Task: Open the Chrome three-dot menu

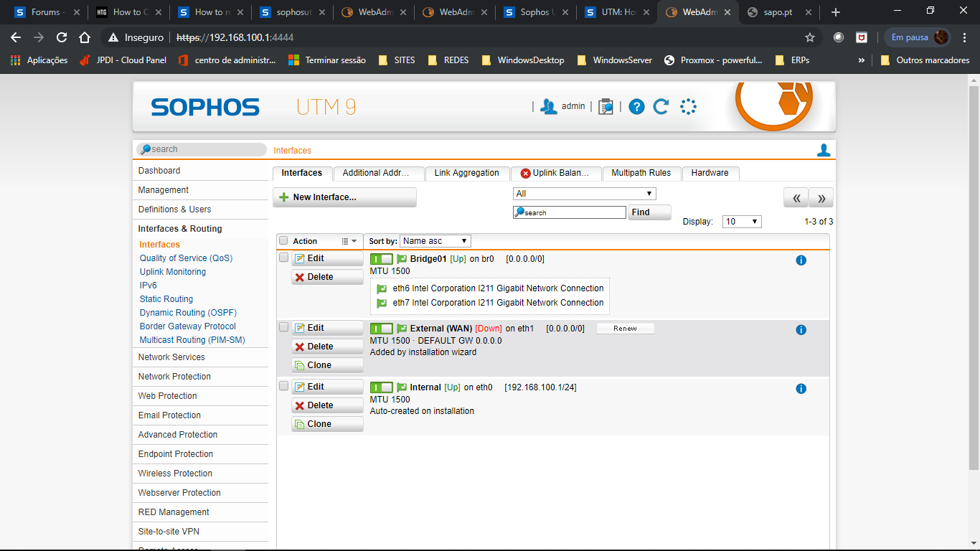Action: tap(965, 37)
